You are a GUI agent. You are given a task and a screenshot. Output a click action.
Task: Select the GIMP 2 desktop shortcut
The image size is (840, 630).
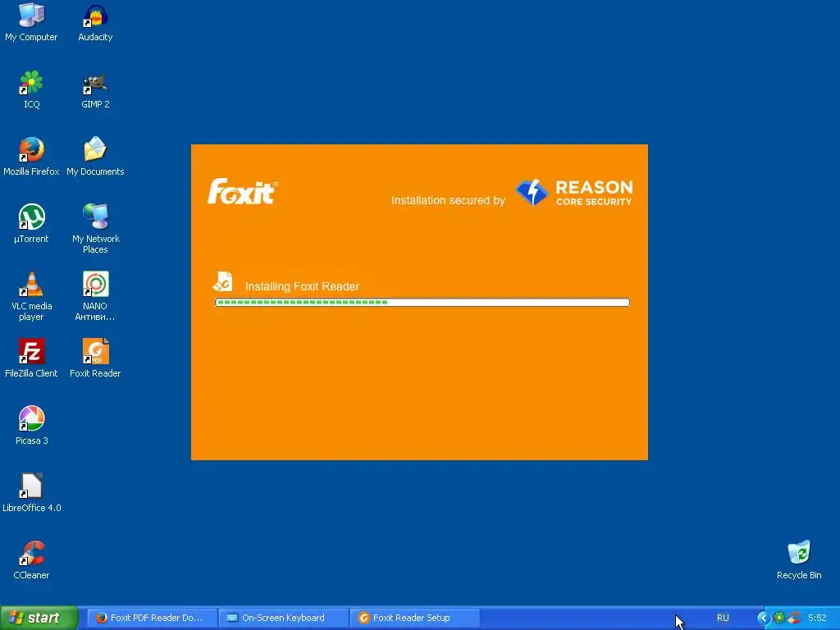[x=95, y=90]
